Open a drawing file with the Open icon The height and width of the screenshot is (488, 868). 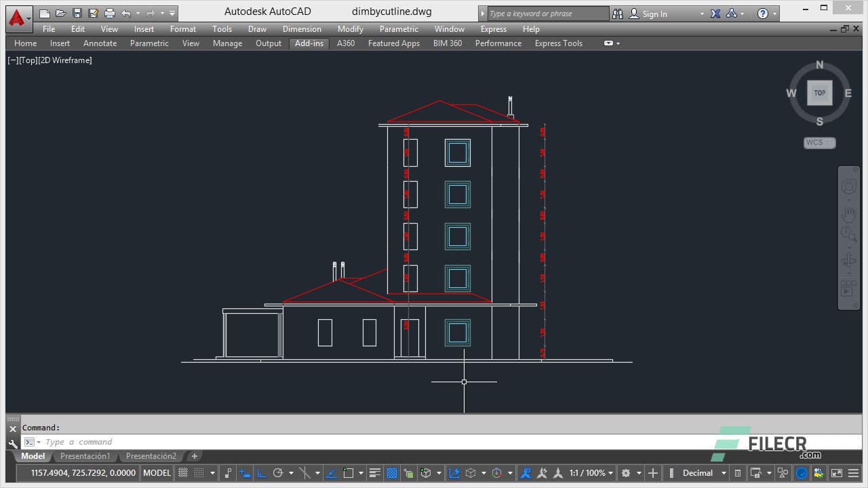click(x=60, y=12)
